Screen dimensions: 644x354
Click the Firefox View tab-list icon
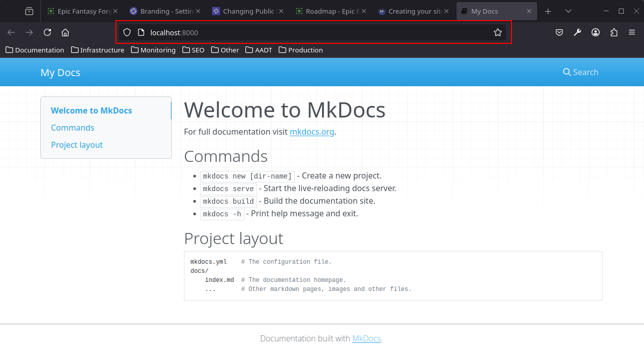[29, 11]
